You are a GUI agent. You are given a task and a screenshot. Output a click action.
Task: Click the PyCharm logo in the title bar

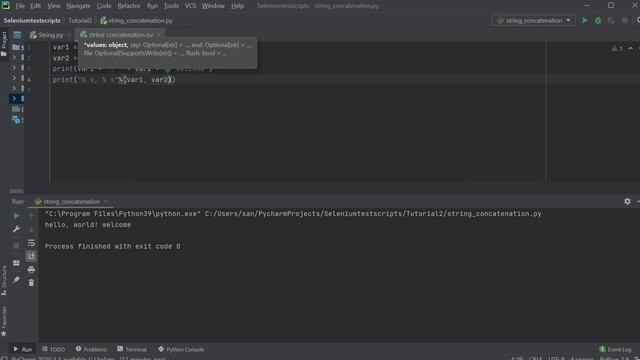click(x=5, y=5)
